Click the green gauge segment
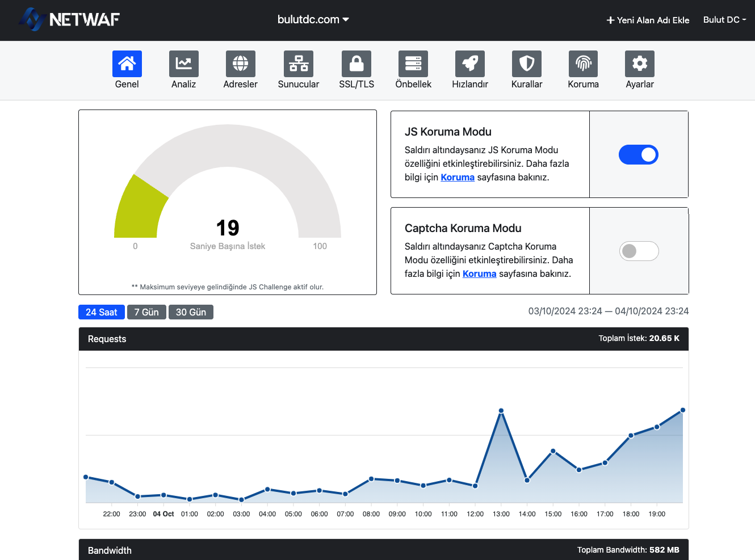 [139, 210]
